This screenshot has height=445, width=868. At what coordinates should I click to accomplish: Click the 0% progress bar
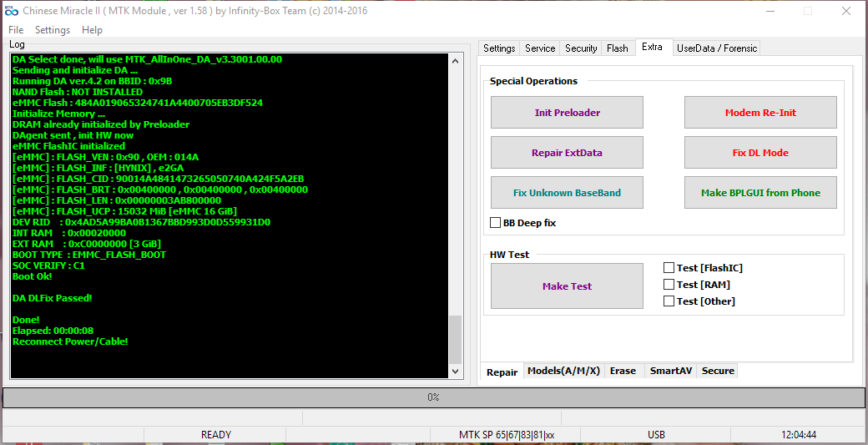point(433,397)
